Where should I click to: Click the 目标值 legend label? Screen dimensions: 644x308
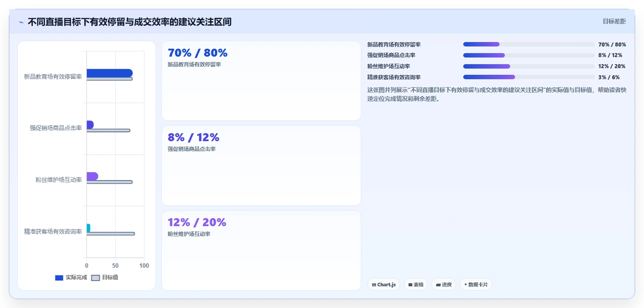click(110, 277)
